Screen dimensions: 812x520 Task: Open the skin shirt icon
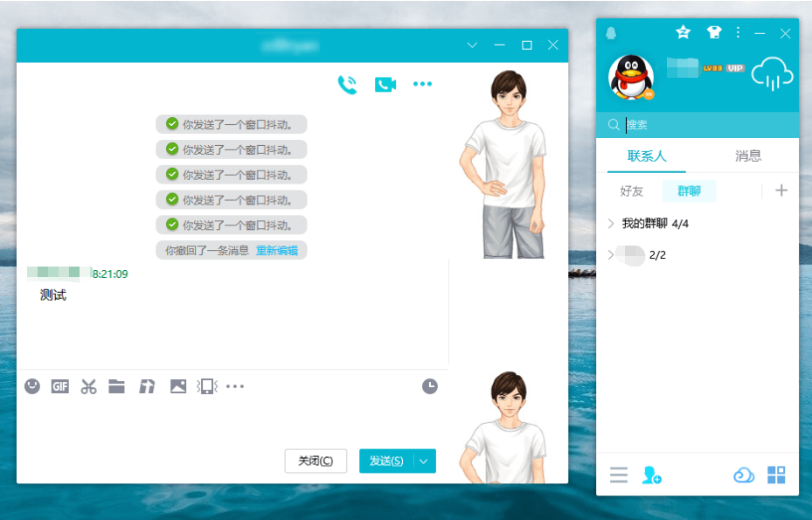click(713, 32)
